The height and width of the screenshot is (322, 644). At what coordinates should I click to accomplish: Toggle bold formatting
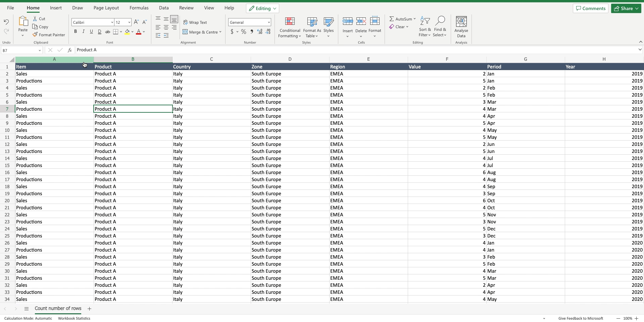click(x=75, y=32)
